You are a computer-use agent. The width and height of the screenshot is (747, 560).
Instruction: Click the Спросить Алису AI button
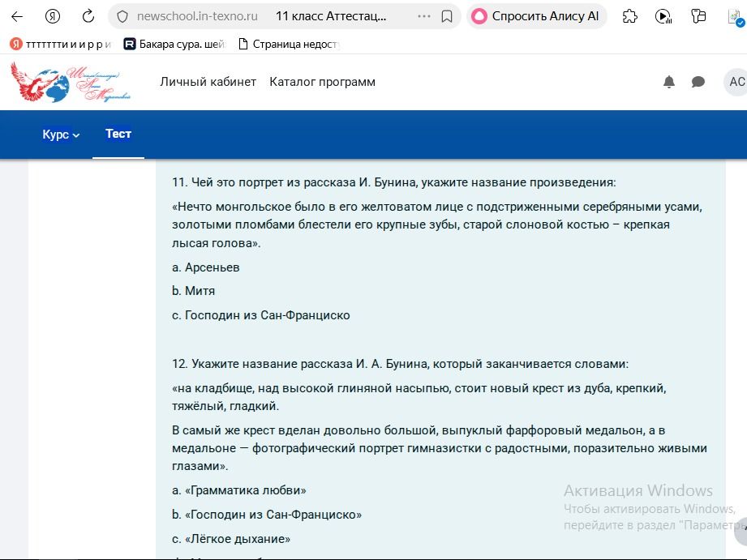tap(537, 17)
